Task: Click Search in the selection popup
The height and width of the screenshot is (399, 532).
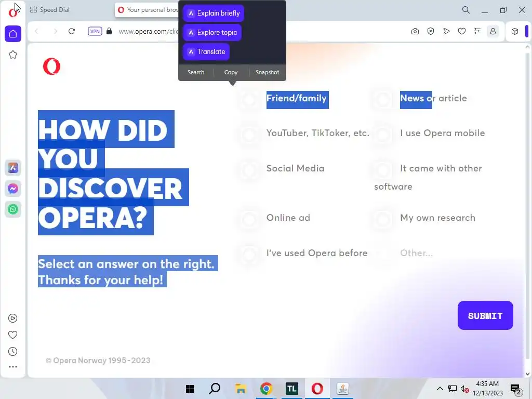Action: [196, 72]
